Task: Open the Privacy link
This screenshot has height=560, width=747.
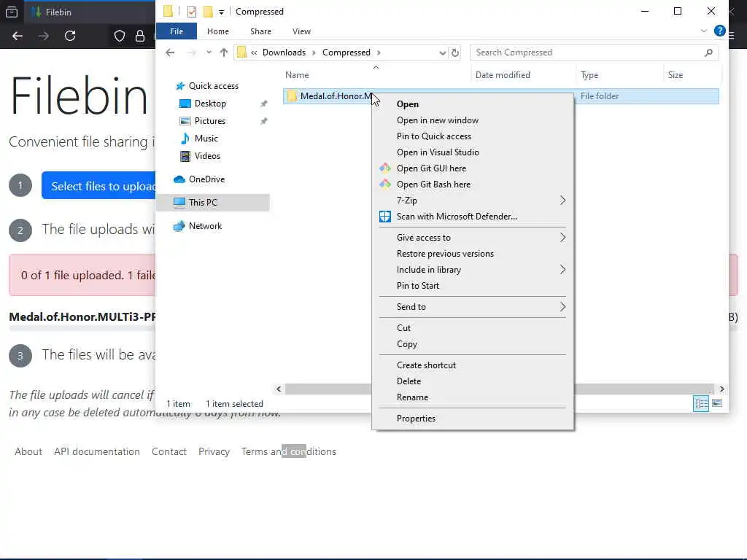Action: pos(214,451)
